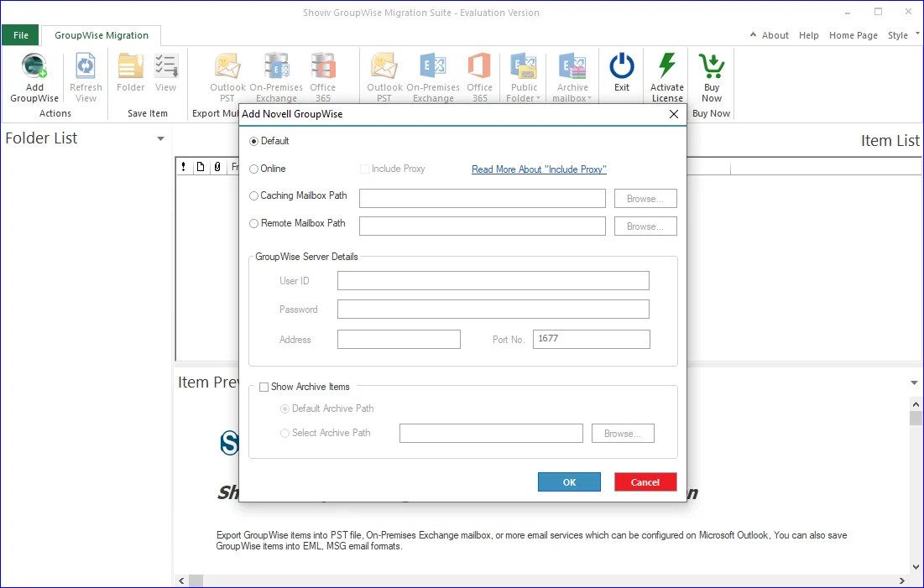Viewport: 924px width, 588px height.
Task: Open the File menu tab
Action: (21, 35)
